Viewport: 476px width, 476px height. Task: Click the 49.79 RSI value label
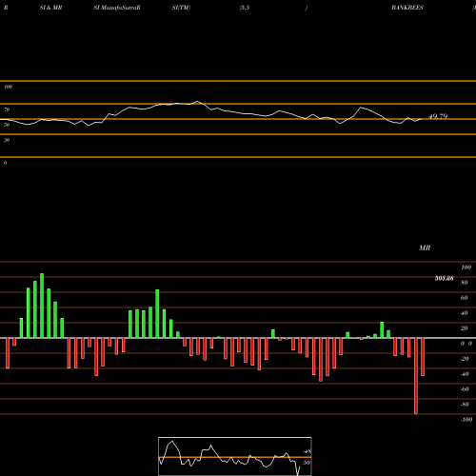coord(438,116)
